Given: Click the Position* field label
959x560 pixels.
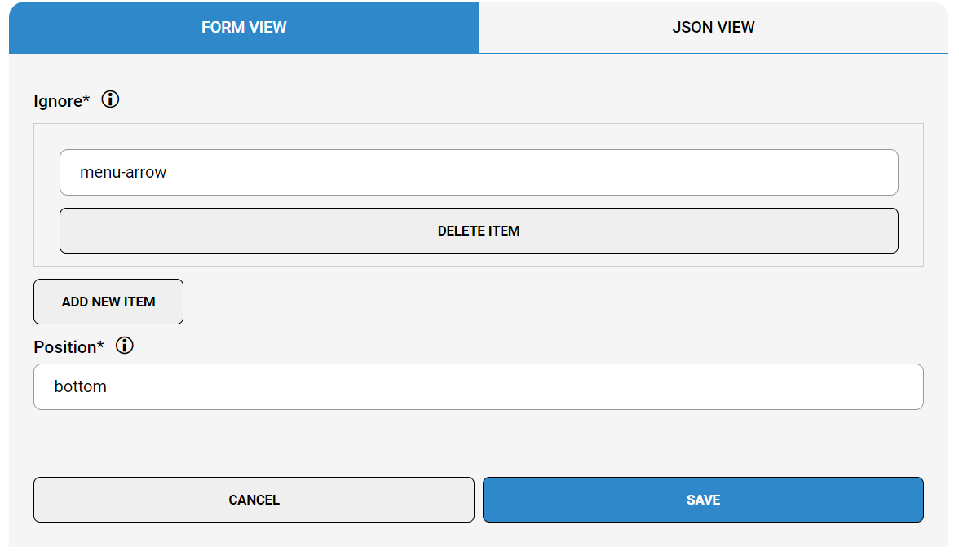Looking at the screenshot, I should [x=68, y=347].
